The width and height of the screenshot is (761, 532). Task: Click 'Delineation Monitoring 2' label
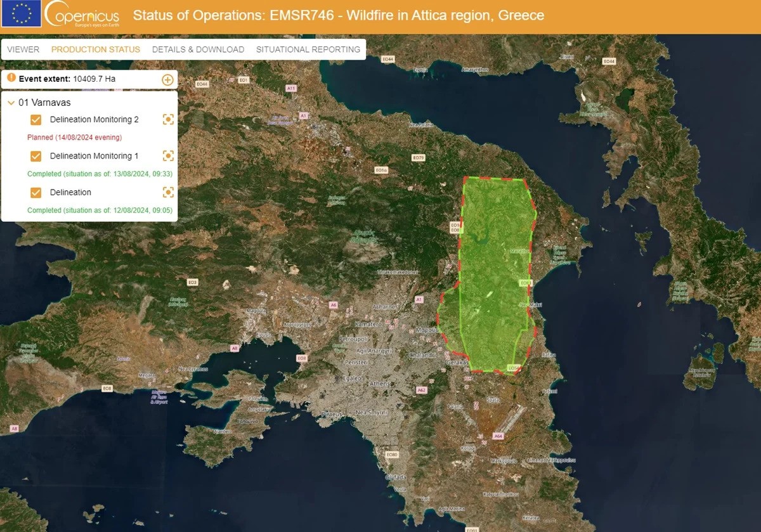94,119
